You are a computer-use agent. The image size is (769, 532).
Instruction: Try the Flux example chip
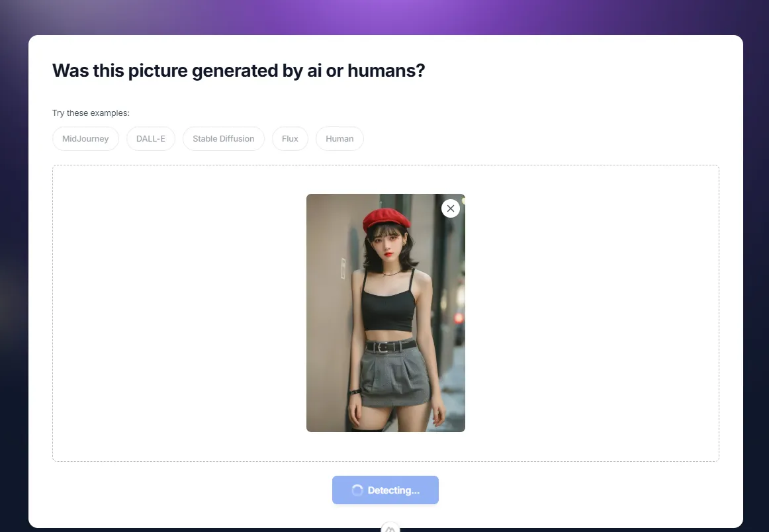tap(290, 139)
